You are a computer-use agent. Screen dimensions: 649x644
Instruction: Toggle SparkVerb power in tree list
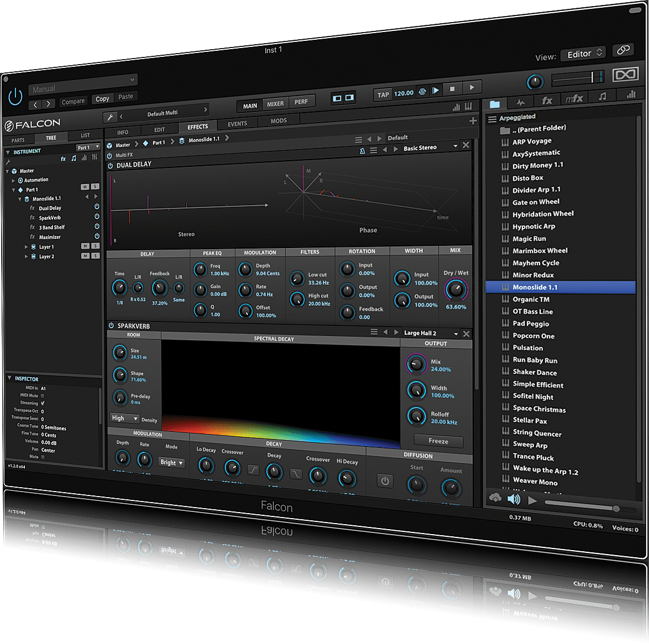[x=97, y=216]
